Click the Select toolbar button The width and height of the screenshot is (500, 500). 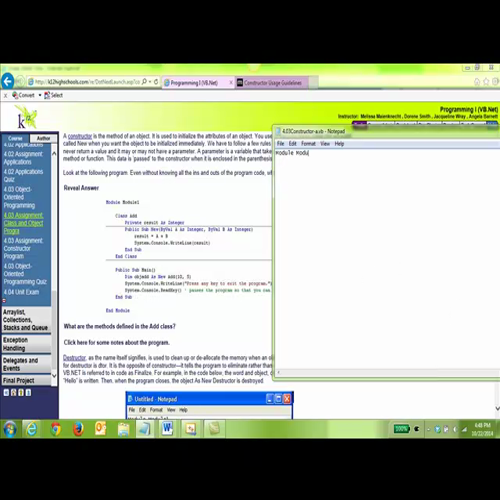[53, 95]
